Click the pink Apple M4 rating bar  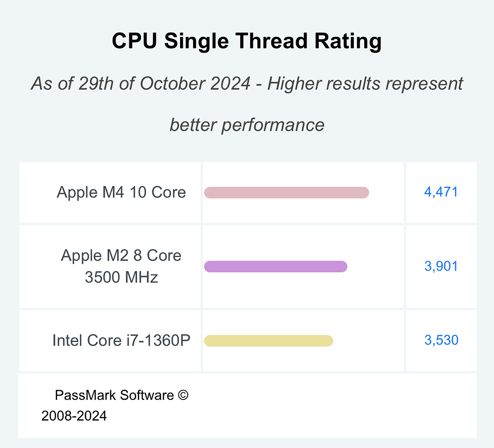[x=287, y=193]
